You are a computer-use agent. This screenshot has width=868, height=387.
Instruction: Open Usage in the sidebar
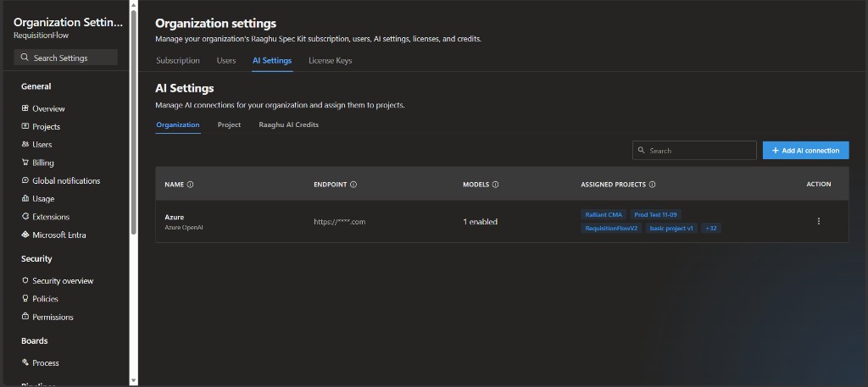pos(43,198)
